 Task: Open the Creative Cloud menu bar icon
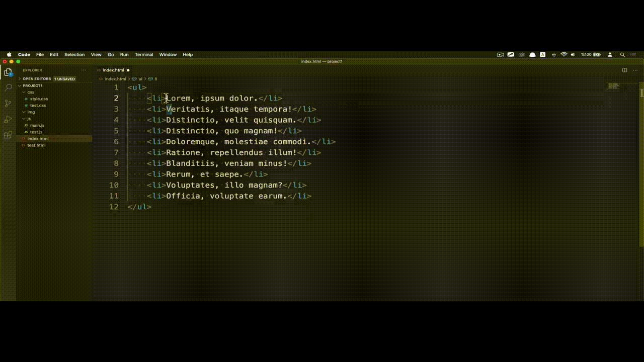tap(522, 54)
